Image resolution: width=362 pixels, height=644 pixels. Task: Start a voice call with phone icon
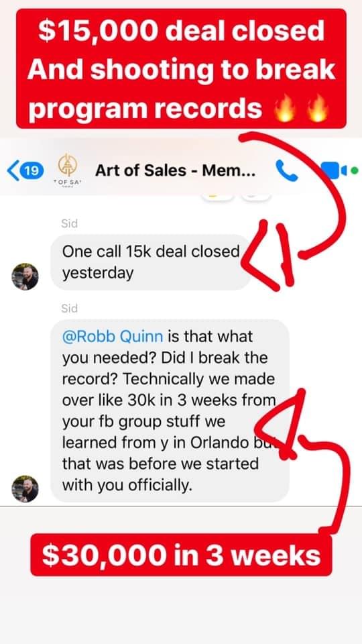[286, 170]
